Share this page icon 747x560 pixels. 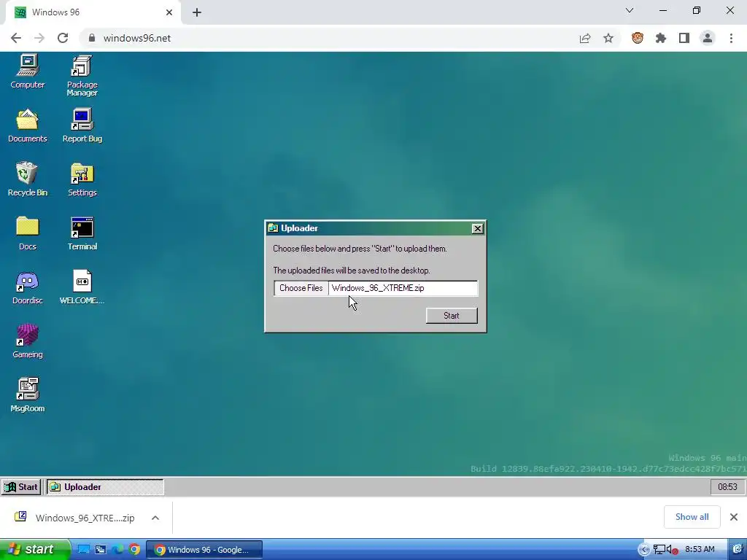tap(585, 38)
